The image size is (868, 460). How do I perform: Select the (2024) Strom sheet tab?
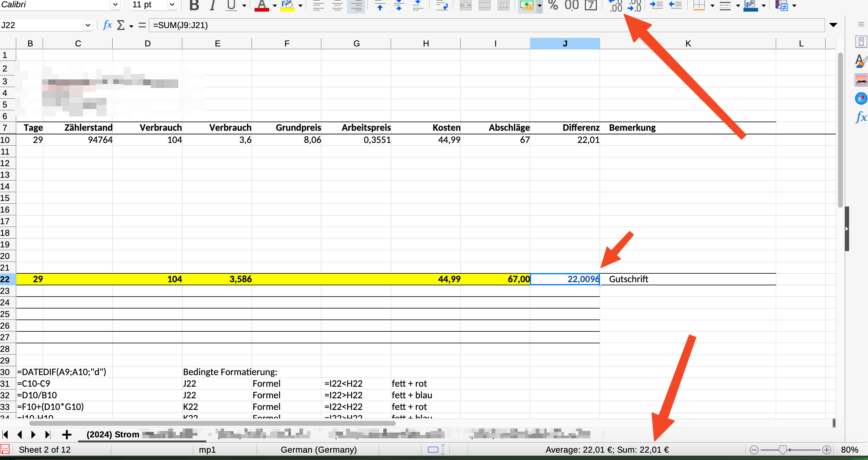click(x=113, y=434)
